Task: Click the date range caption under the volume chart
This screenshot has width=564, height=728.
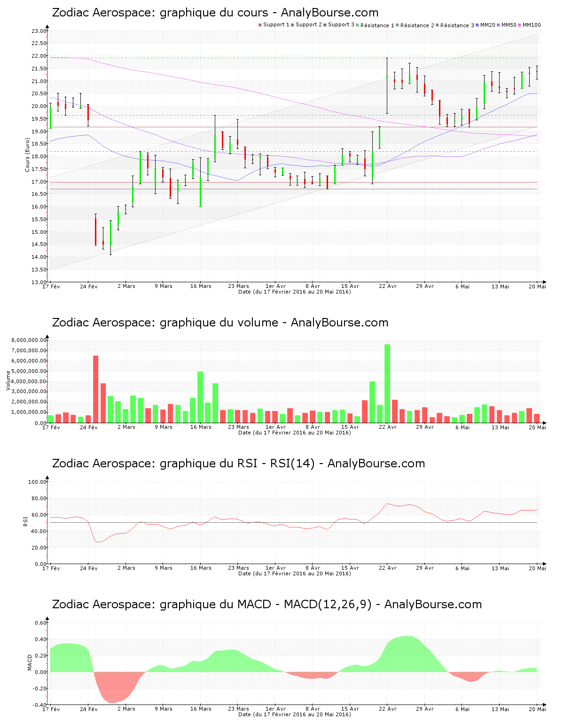Action: pos(294,433)
